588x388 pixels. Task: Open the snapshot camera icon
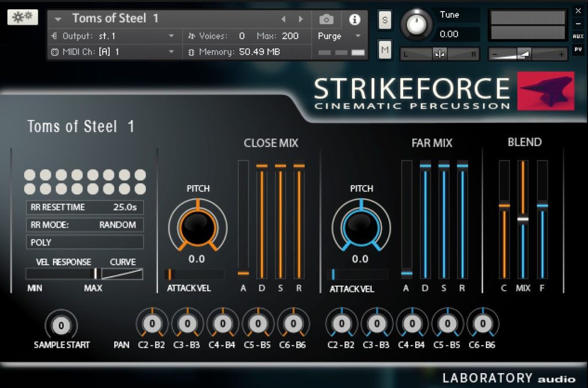point(326,19)
